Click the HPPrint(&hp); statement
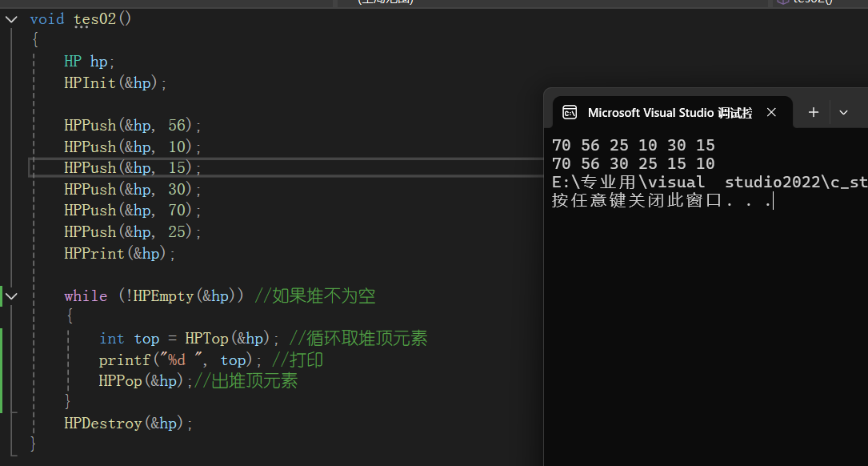 pos(119,254)
